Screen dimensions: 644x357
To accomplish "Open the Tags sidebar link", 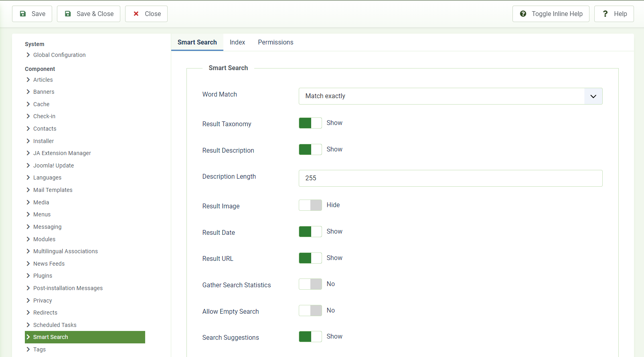I will pos(39,349).
